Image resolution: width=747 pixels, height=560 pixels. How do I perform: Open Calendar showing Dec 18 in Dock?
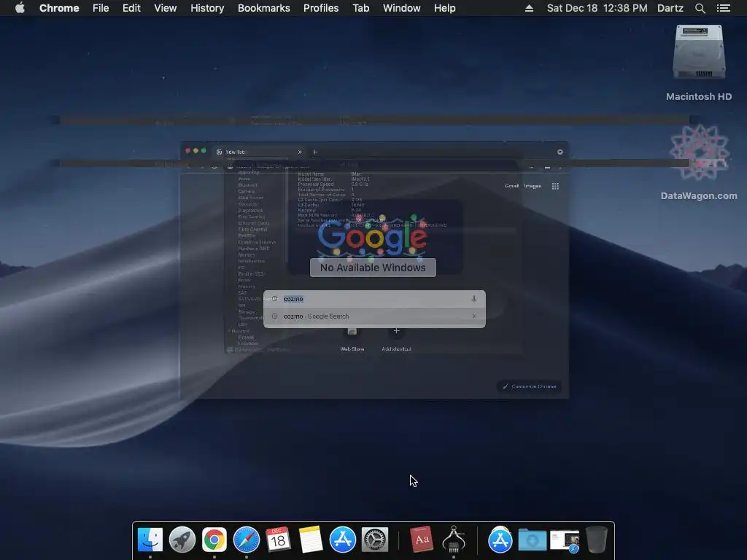(x=278, y=540)
